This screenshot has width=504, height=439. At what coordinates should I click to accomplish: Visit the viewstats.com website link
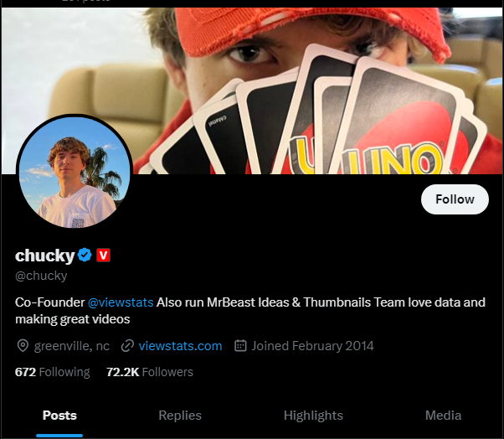point(180,346)
